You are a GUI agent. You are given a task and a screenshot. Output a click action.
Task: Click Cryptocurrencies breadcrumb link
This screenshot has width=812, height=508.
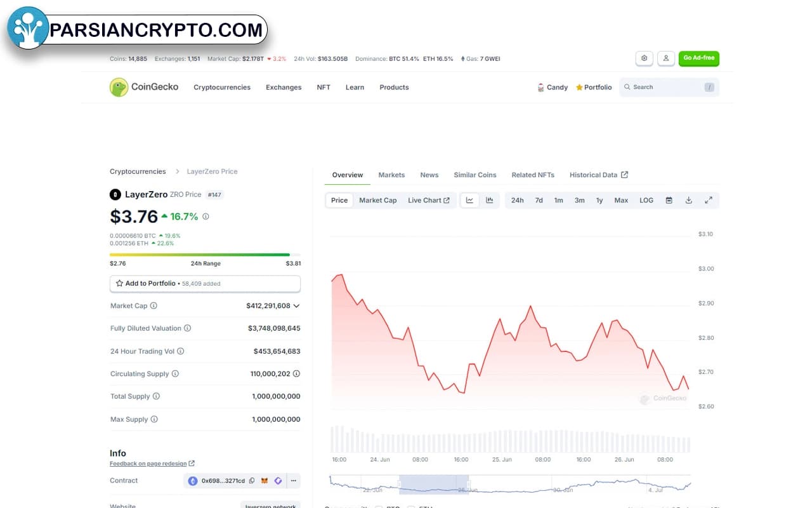[138, 171]
